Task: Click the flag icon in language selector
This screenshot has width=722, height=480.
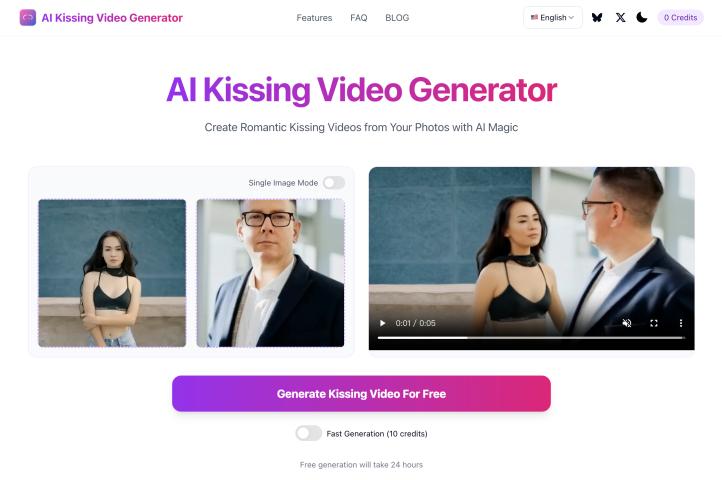Action: click(534, 18)
